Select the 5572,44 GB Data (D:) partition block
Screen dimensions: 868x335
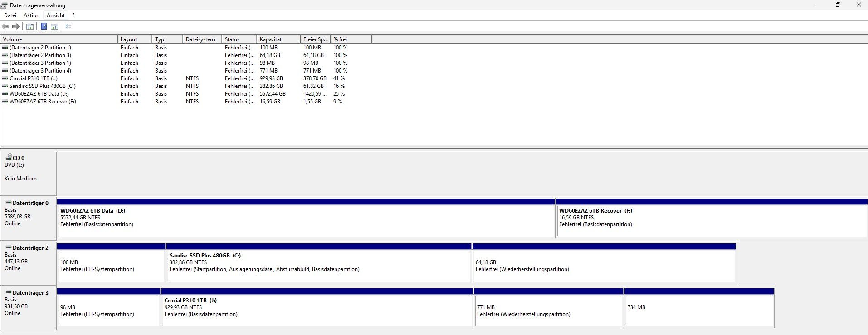click(306, 218)
